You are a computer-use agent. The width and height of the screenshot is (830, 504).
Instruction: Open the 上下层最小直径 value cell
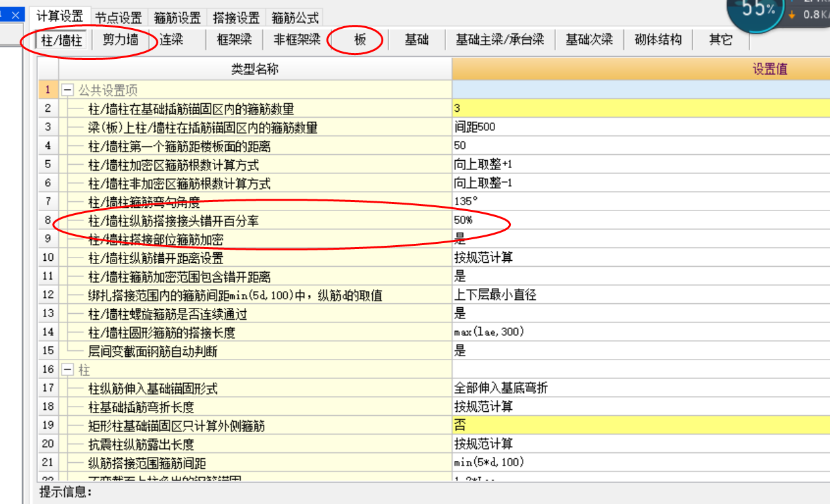pos(641,295)
